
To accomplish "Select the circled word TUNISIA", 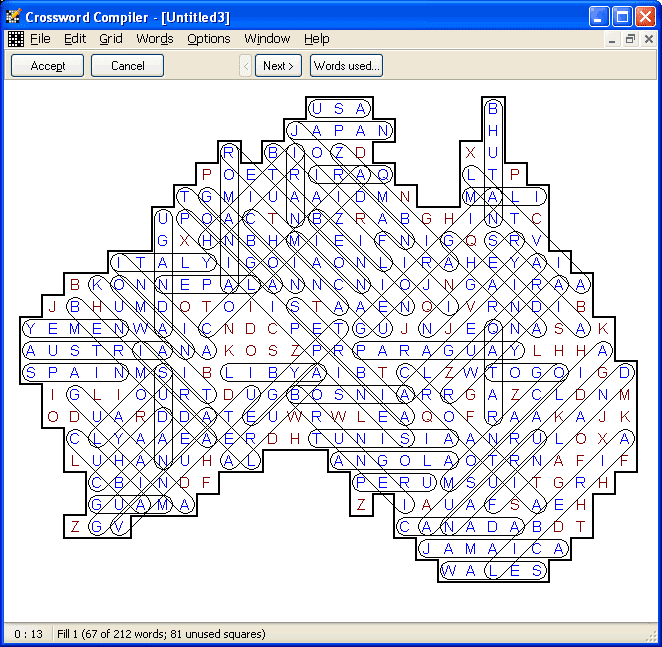I will [383, 438].
